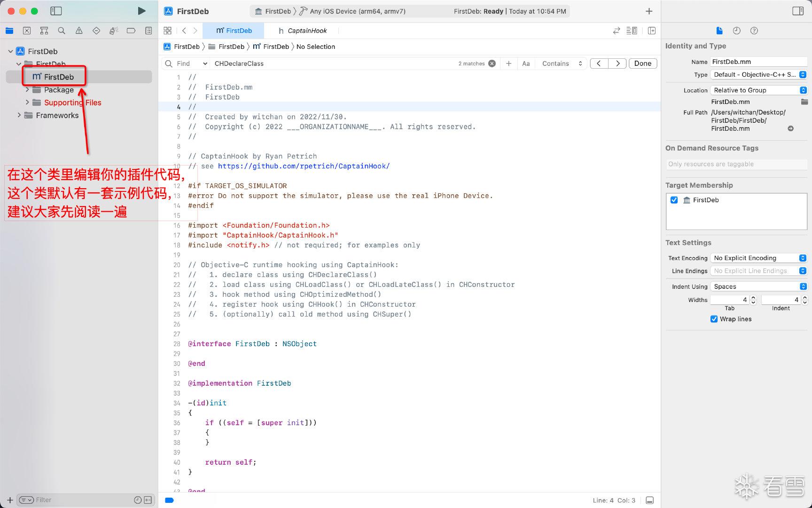Open the Contains match dropdown
This screenshot has height=508, width=812.
pyautogui.click(x=562, y=63)
